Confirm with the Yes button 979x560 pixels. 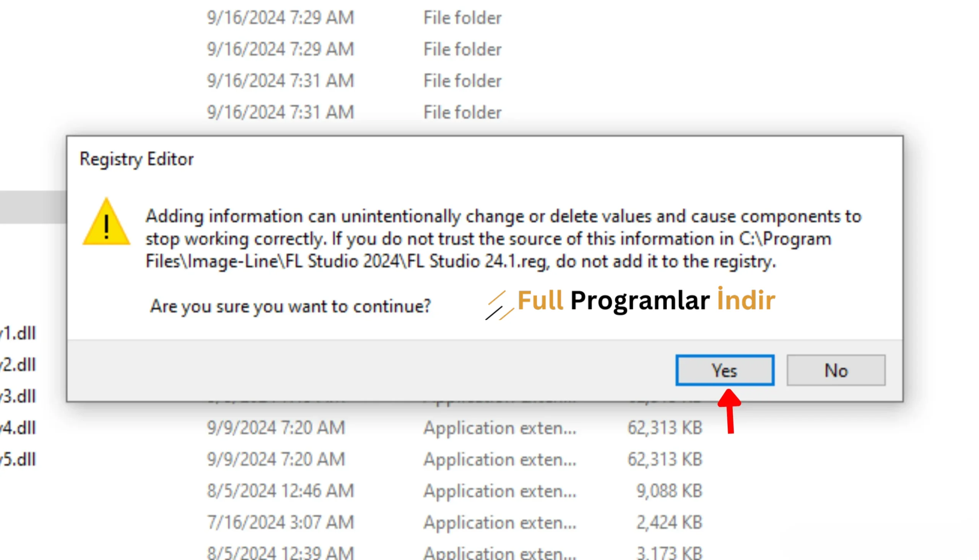pos(725,370)
